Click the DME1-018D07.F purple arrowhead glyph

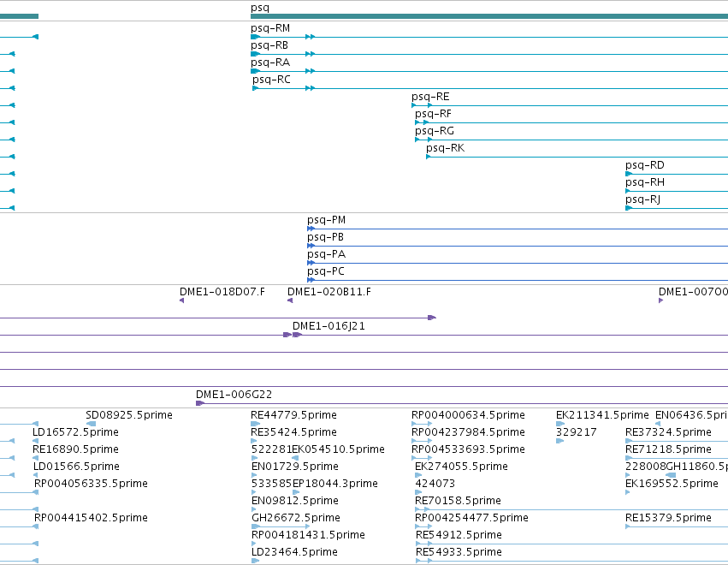coord(181,300)
